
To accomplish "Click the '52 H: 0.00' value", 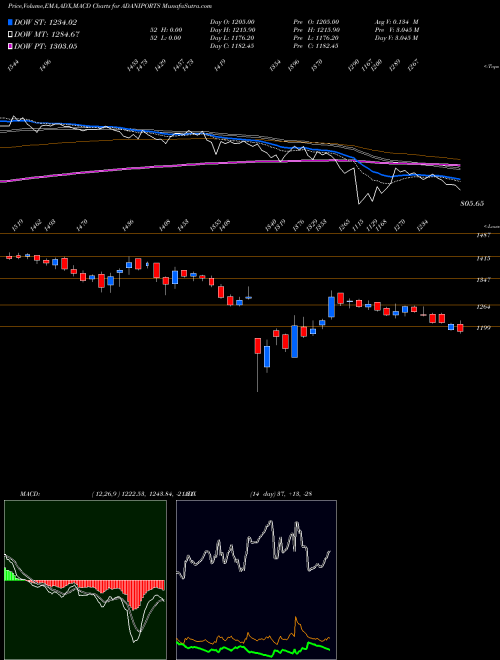I will 165,30.
